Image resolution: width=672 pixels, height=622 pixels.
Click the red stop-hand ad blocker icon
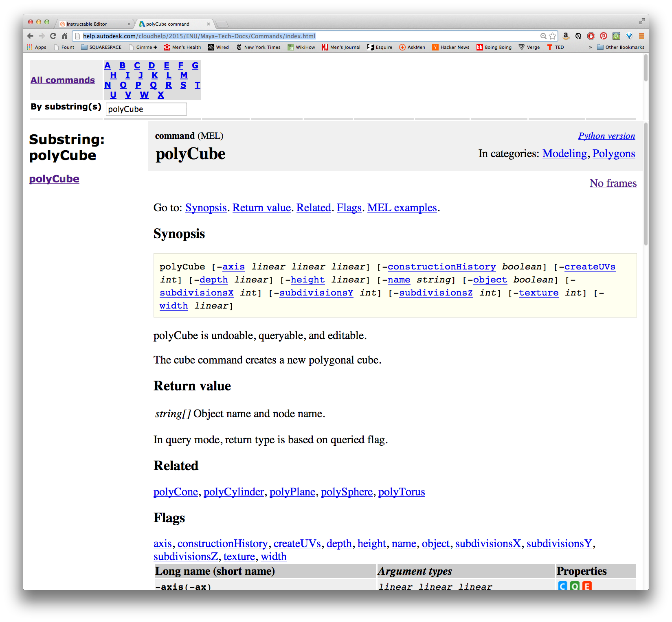[x=591, y=36]
